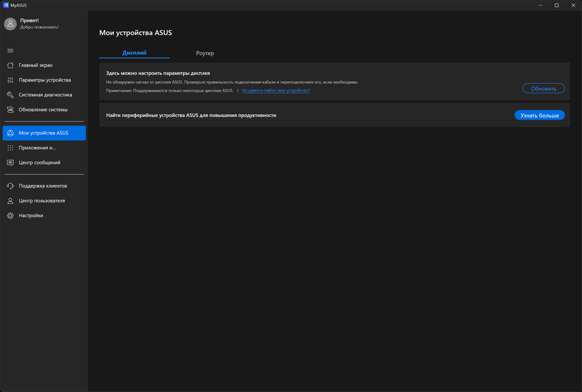Click the user avatar icon
The image size is (582, 392).
point(10,24)
